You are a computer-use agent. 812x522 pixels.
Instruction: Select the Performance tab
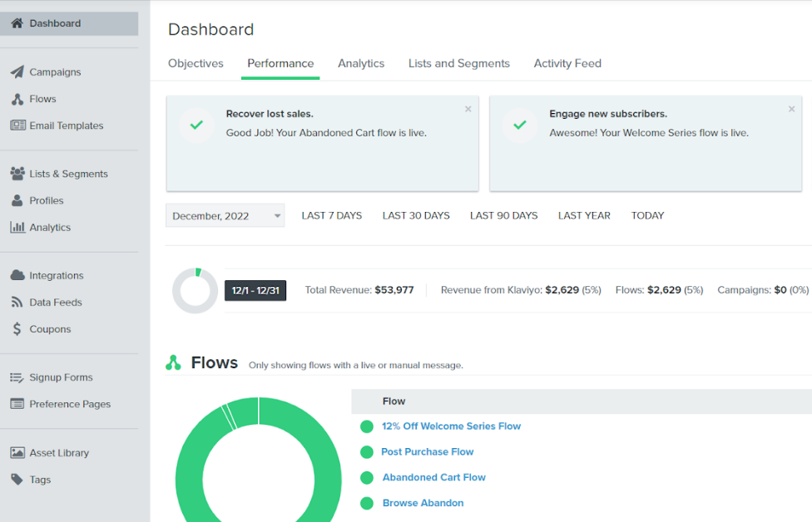click(280, 63)
